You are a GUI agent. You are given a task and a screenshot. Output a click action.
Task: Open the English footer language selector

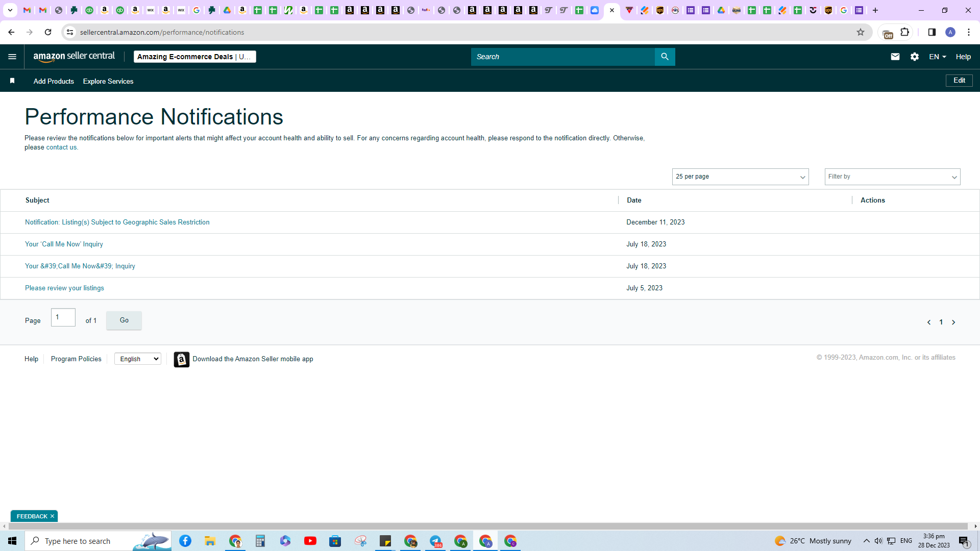(138, 359)
